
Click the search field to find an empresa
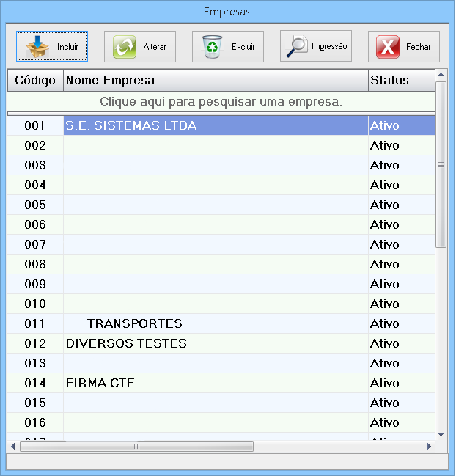tap(221, 101)
